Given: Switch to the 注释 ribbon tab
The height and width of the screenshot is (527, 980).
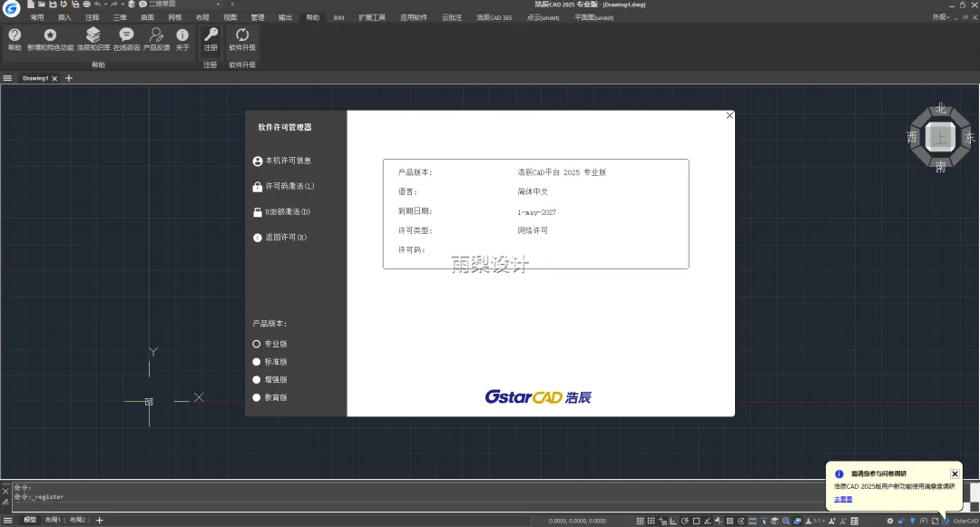Looking at the screenshot, I should [x=92, y=17].
